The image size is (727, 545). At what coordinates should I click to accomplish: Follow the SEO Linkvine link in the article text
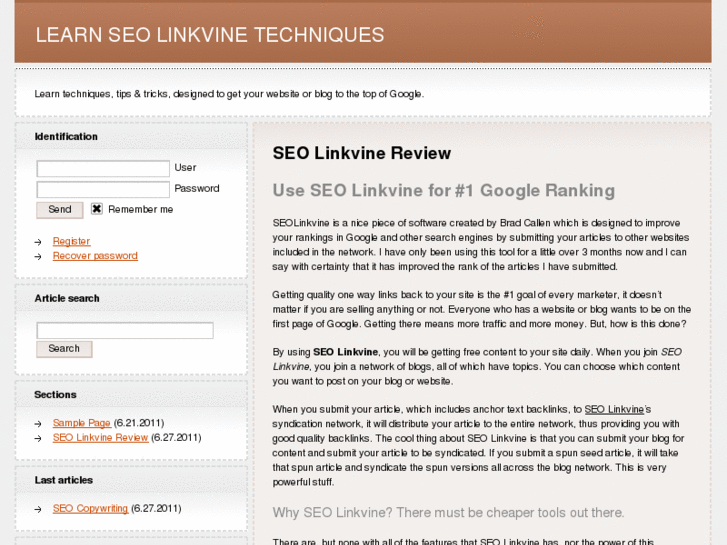pyautogui.click(x=614, y=409)
